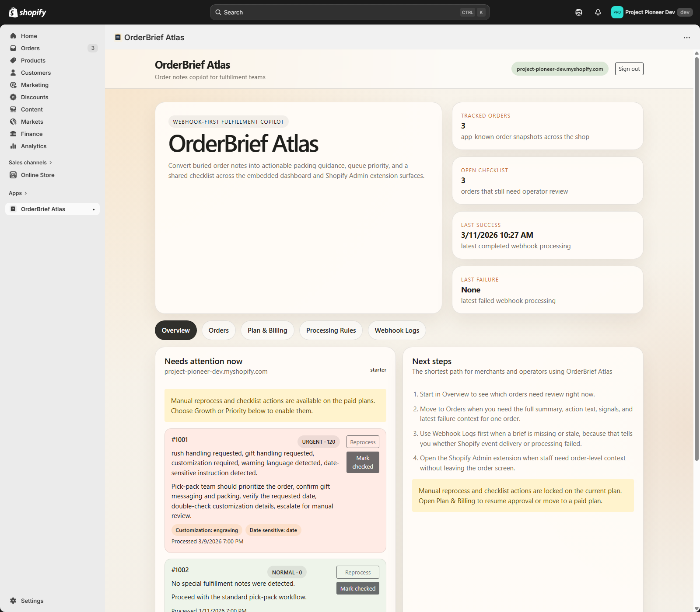Click the Settings gear icon
Screen dimensions: 700x612
(13, 601)
